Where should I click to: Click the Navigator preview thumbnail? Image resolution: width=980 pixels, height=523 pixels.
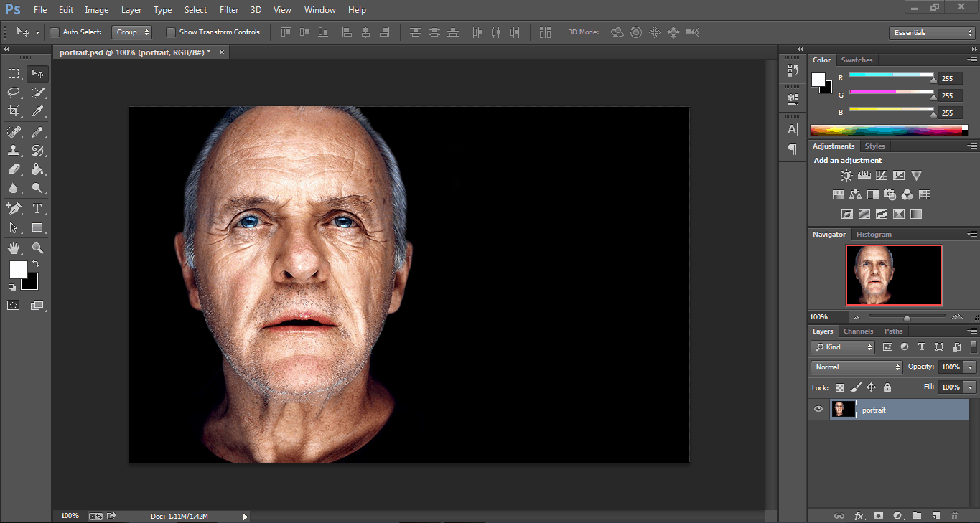894,275
